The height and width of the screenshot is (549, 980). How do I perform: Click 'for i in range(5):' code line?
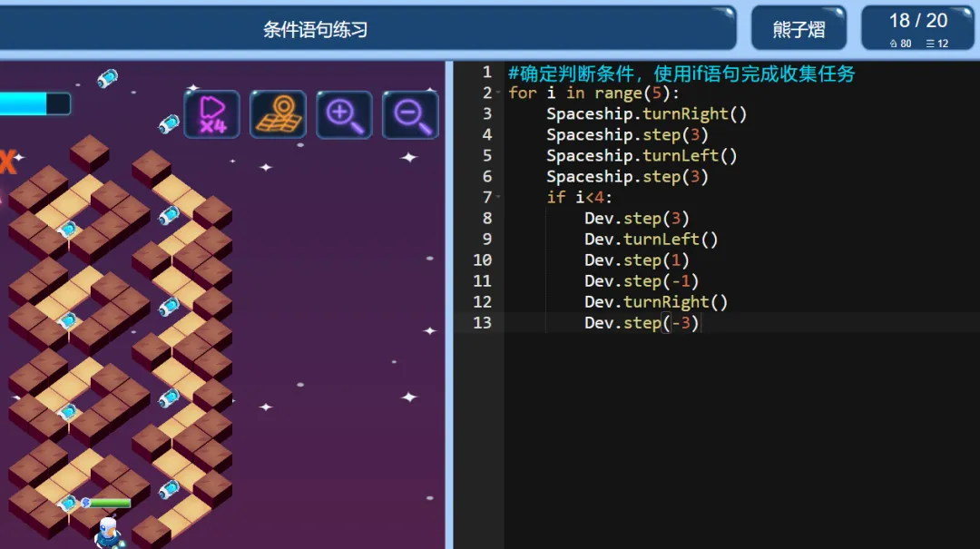pyautogui.click(x=593, y=93)
